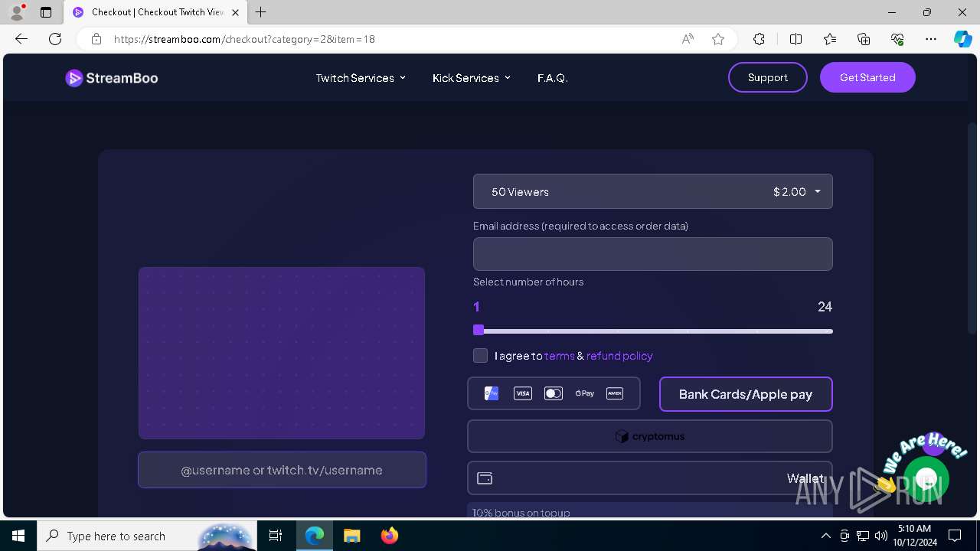
Task: Go back to the previous page
Action: (x=21, y=39)
